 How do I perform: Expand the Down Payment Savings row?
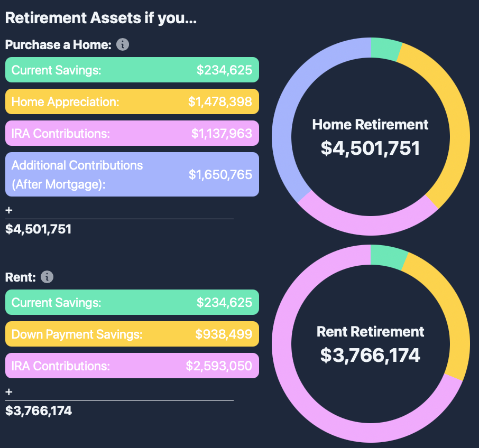click(131, 334)
